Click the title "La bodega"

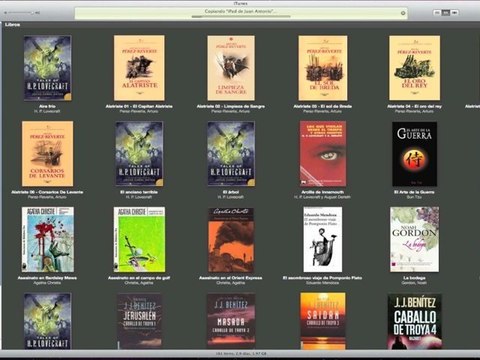pyautogui.click(x=414, y=278)
